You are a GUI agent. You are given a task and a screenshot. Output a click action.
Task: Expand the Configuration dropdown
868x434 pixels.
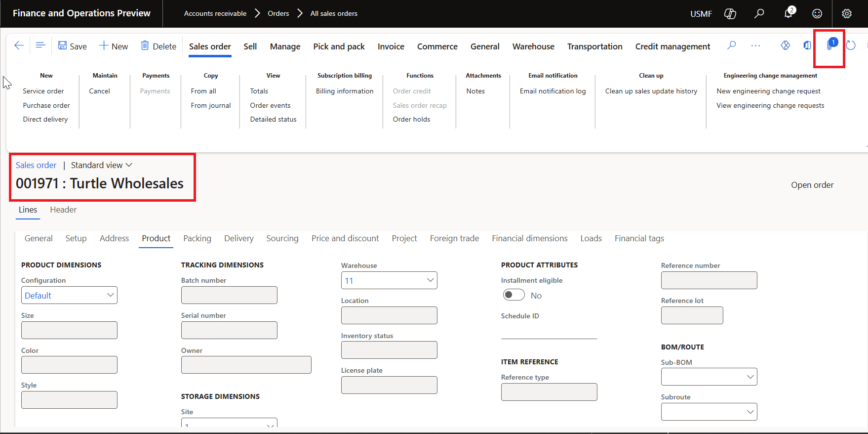111,295
